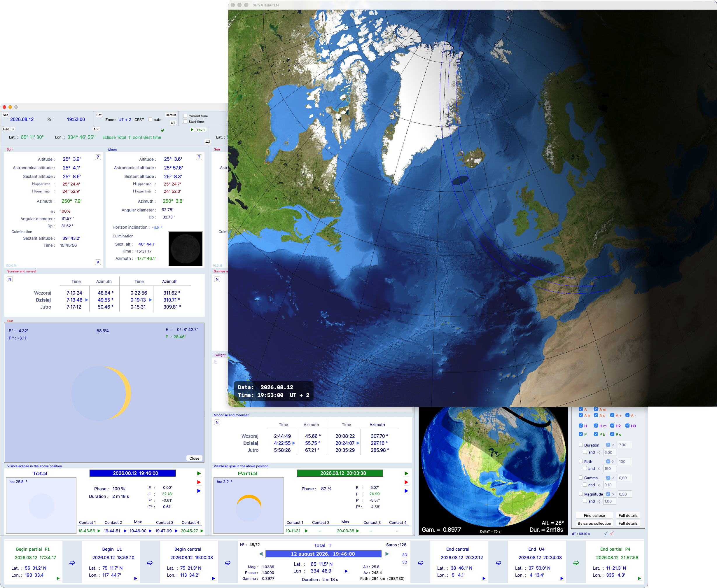This screenshot has width=717, height=588.
Task: Click the Set button above the date
Action: pyautogui.click(x=6, y=115)
